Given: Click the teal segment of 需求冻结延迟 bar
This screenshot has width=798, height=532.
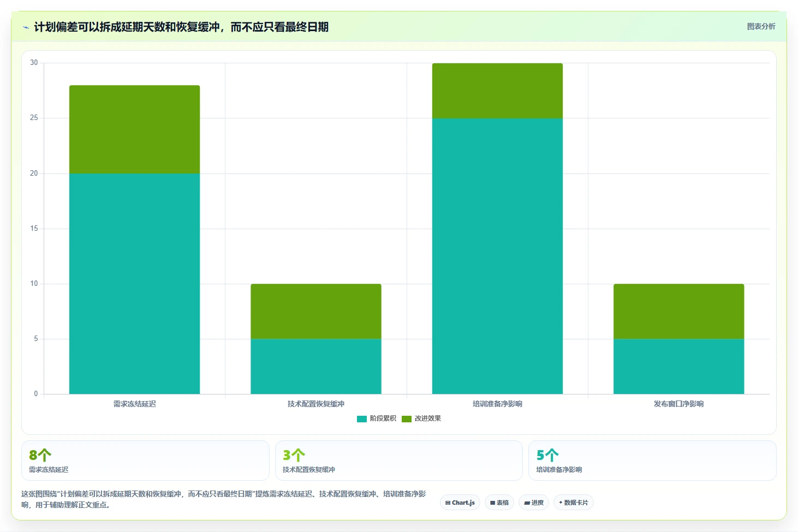Looking at the screenshot, I should (x=134, y=284).
